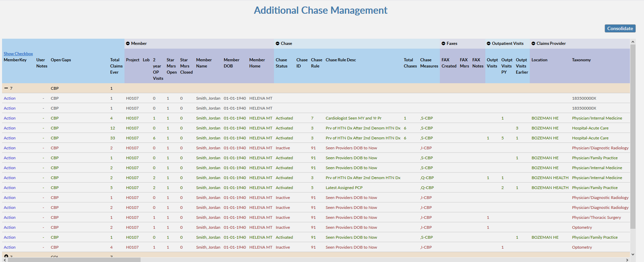Click the Lob column header
Viewport: 644px width, 262px height.
146,60
